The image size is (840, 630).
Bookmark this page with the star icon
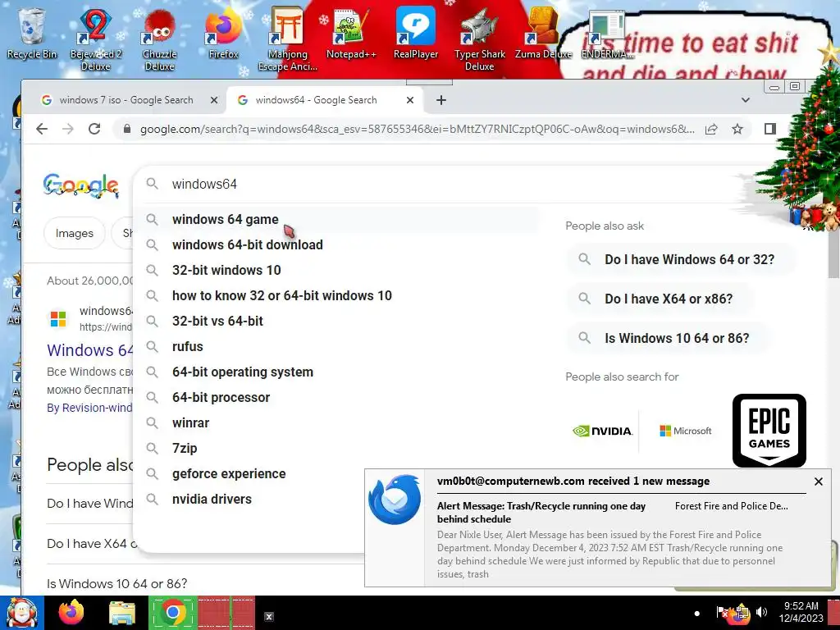click(737, 129)
